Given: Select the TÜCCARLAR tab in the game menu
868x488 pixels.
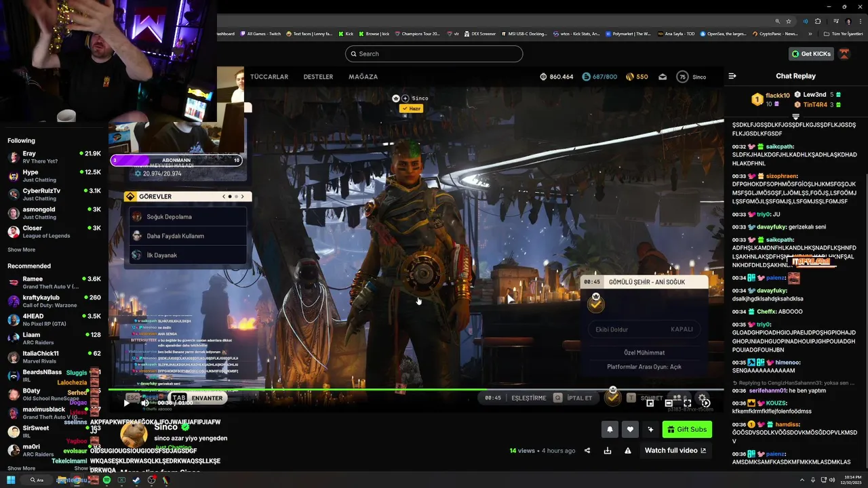Looking at the screenshot, I should pyautogui.click(x=269, y=77).
